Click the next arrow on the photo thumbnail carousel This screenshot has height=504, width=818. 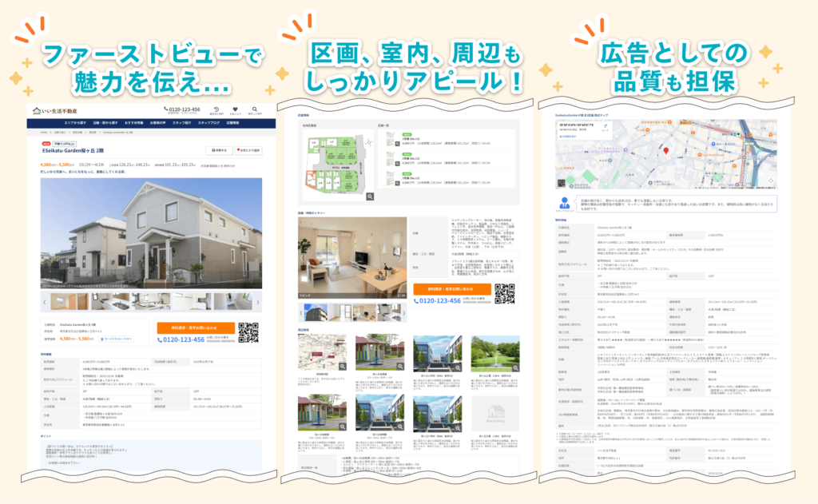click(257, 303)
